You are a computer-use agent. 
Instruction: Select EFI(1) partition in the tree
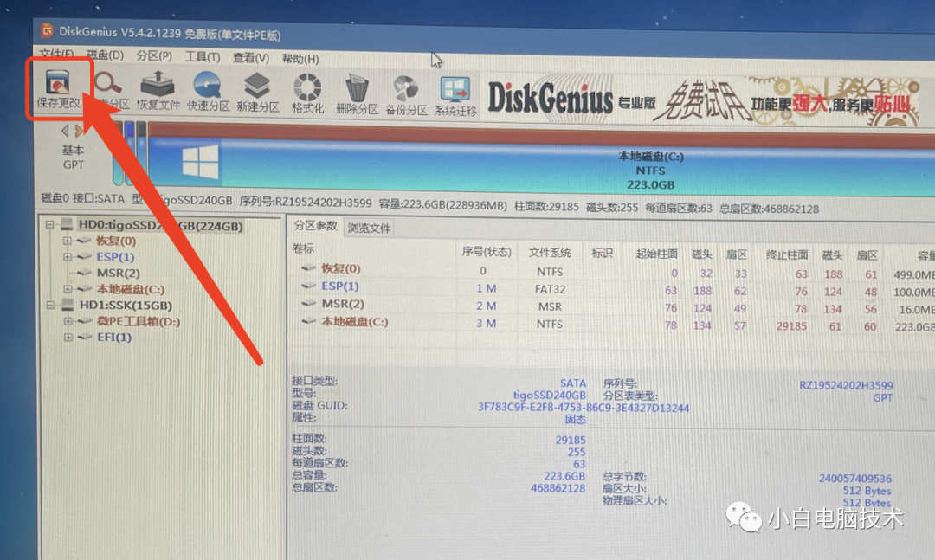tap(114, 337)
